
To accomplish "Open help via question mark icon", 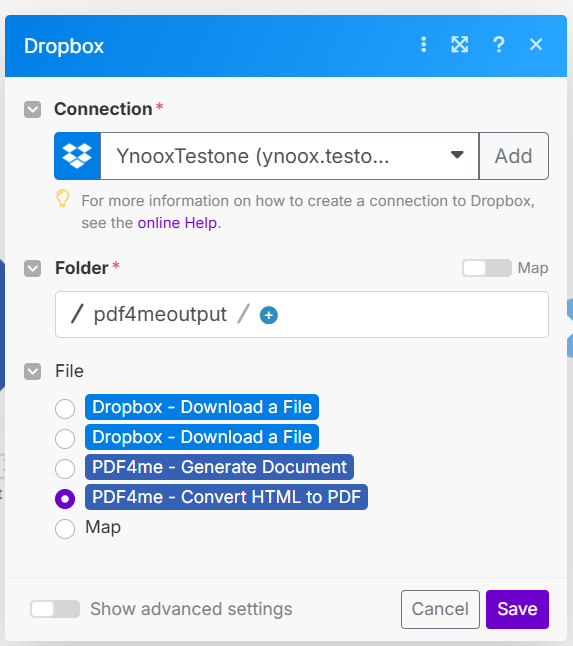I will (498, 44).
